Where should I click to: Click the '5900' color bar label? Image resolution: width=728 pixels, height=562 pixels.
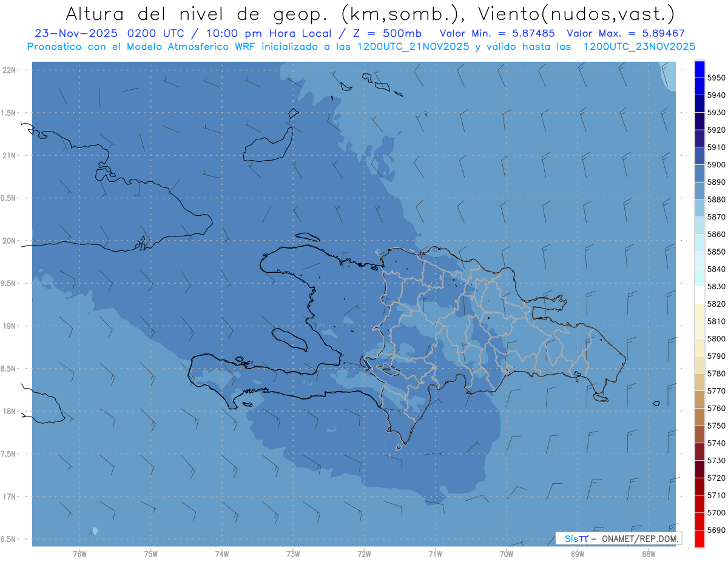coord(716,165)
